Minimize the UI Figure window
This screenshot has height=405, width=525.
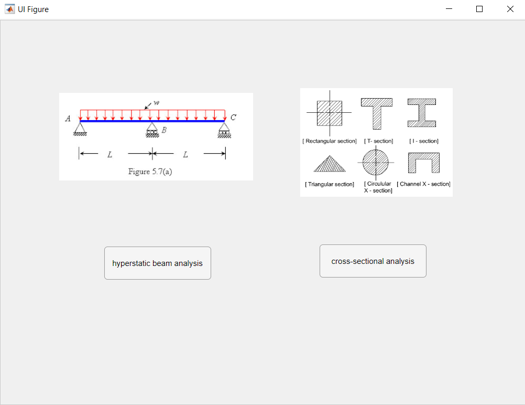coord(449,9)
